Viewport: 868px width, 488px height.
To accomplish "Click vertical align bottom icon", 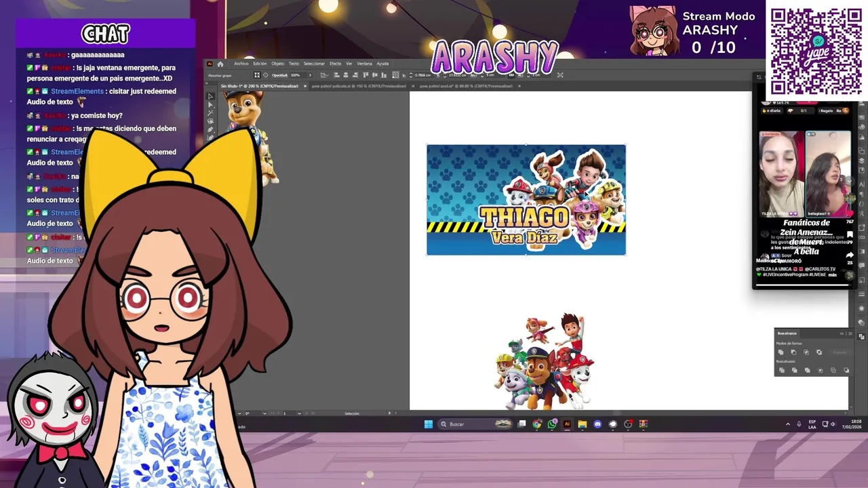I will (384, 75).
